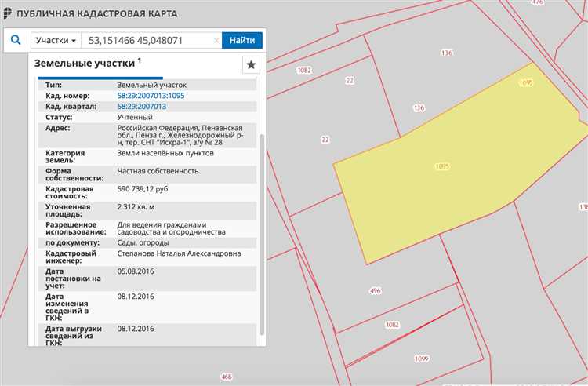Viewport: 588px width, 386px height.
Task: Click the Сады, огороды document value
Action: [143, 243]
